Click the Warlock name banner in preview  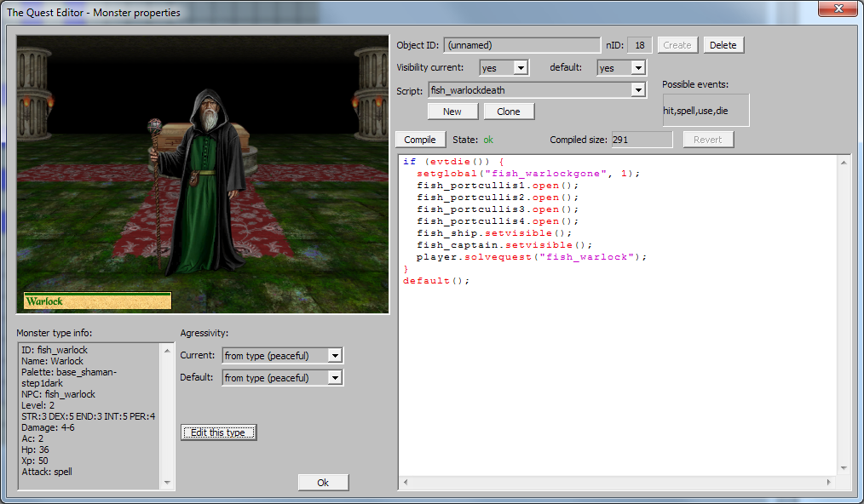(97, 301)
